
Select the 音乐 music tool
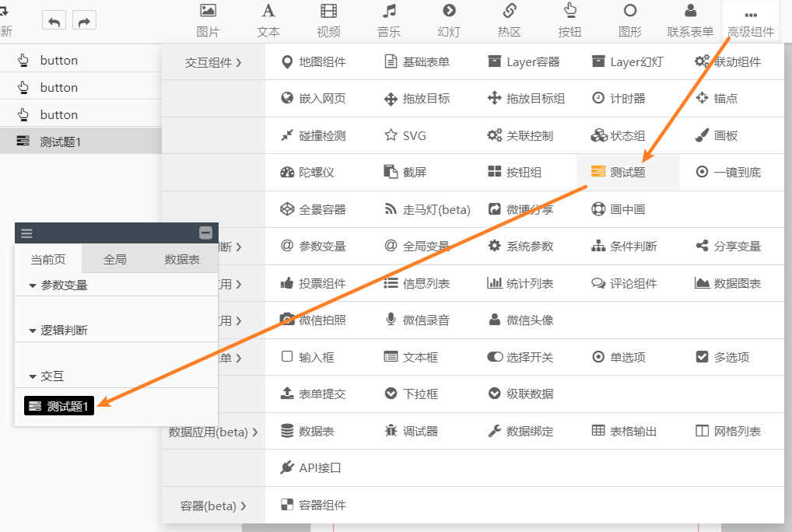389,21
